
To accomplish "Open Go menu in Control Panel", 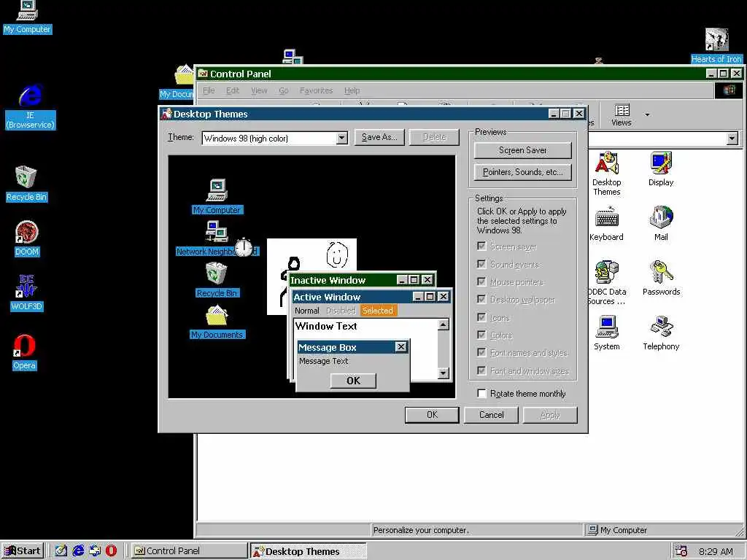I will pyautogui.click(x=284, y=90).
